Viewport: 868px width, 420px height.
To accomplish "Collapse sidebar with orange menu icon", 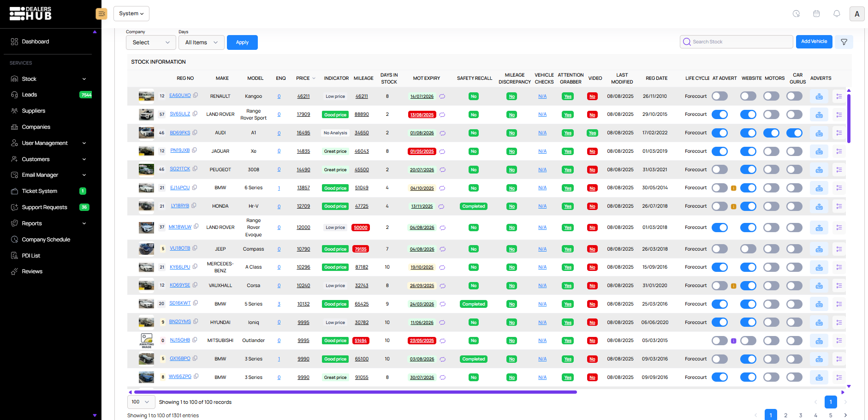I will 101,14.
